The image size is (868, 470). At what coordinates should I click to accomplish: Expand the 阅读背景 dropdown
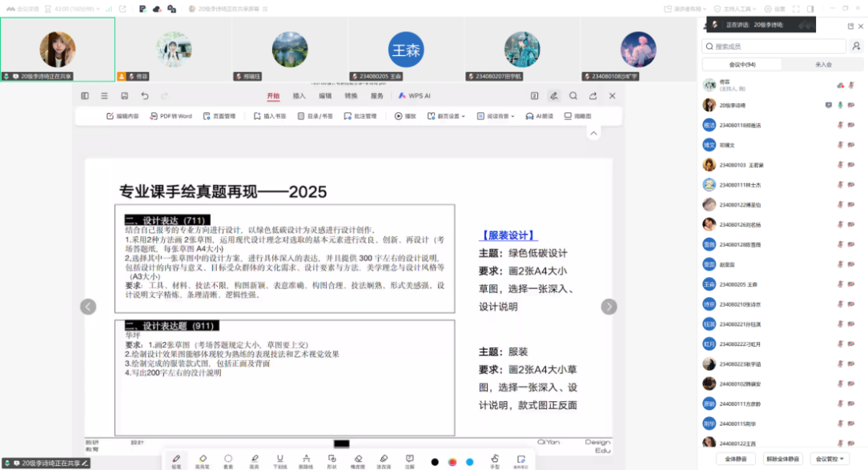tap(498, 116)
